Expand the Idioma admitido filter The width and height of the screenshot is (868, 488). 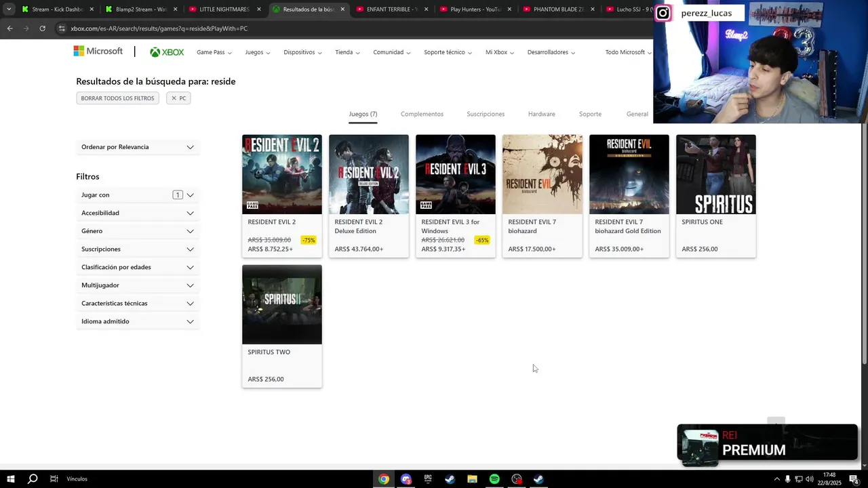tap(138, 321)
